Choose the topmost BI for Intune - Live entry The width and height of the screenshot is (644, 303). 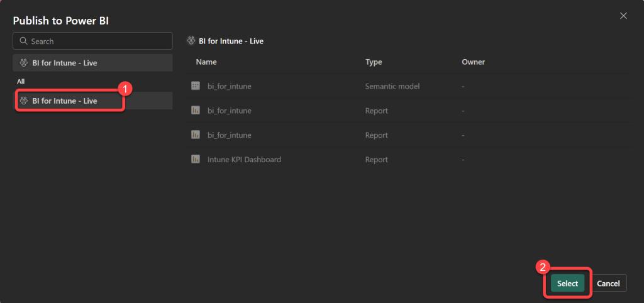(65, 63)
